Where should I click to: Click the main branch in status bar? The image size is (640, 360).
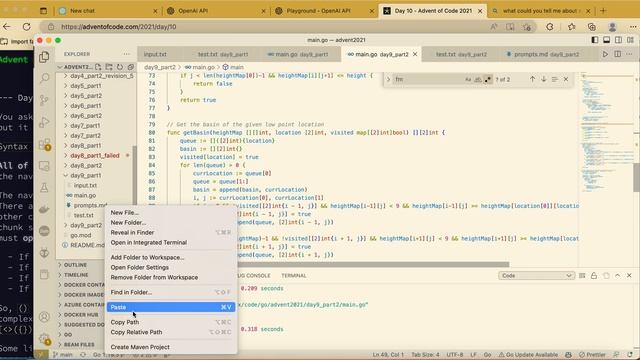pos(62,355)
